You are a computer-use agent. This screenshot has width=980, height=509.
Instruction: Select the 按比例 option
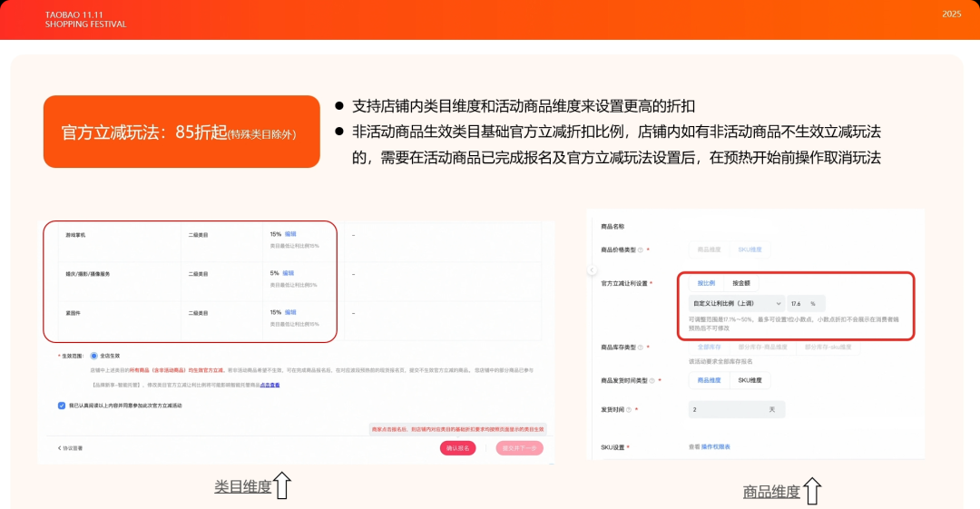click(x=706, y=283)
